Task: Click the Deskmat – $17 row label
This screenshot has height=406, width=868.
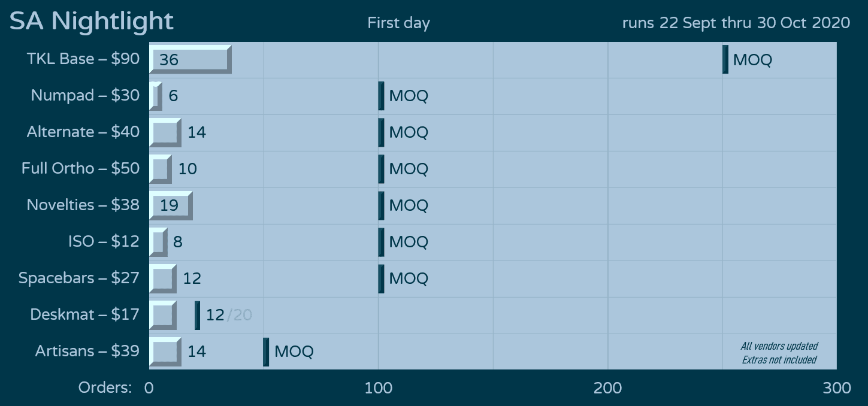Action: tap(85, 314)
